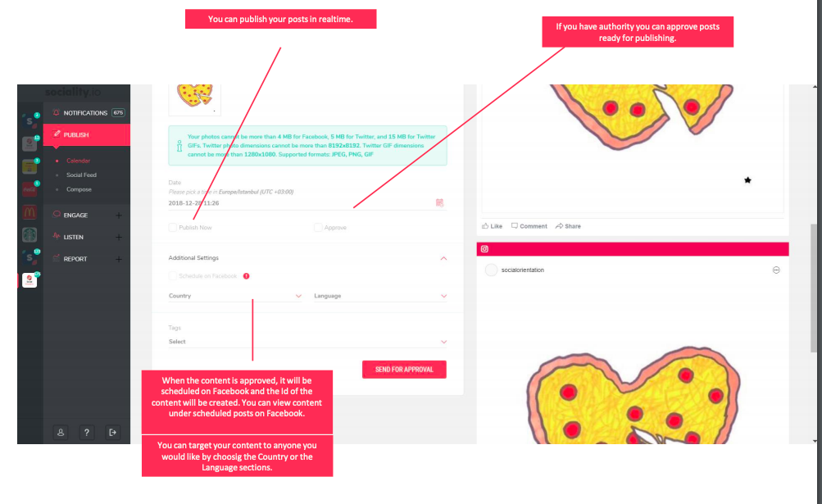The height and width of the screenshot is (504, 822).
Task: Open Social Feed submenu item
Action: point(81,175)
